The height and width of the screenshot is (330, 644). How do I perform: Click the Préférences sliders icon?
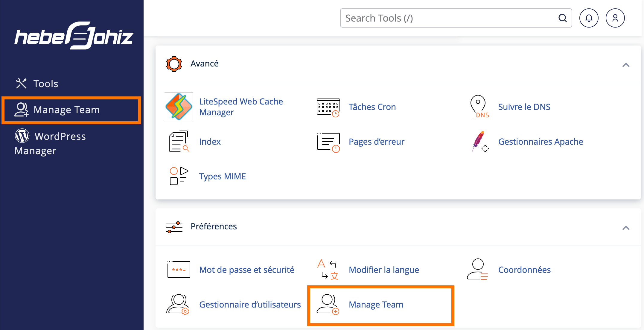pos(174,227)
